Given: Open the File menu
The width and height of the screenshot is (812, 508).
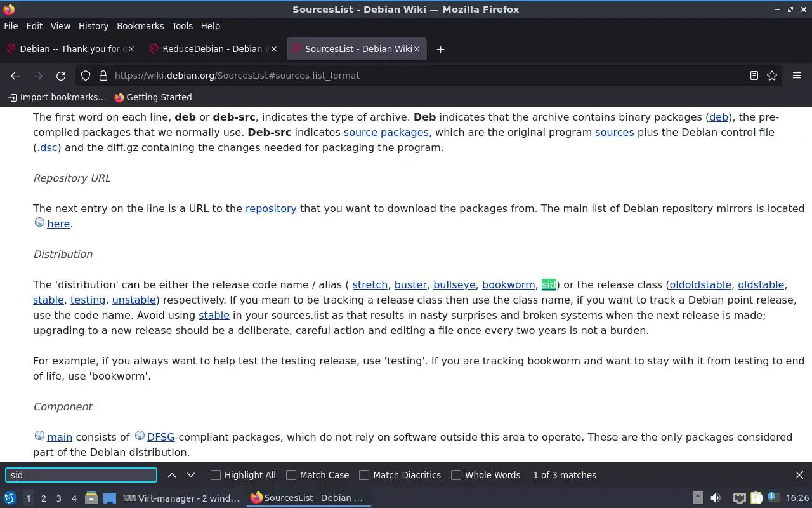Looking at the screenshot, I should pos(11,26).
